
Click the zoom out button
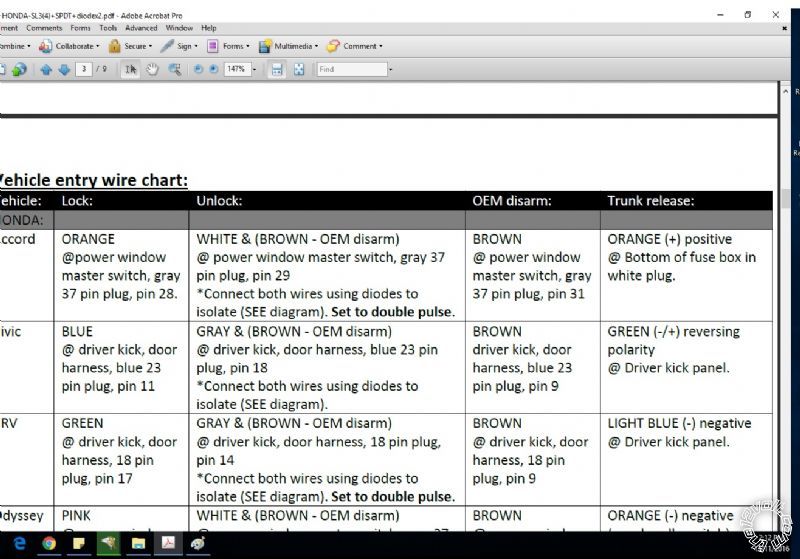tap(198, 69)
